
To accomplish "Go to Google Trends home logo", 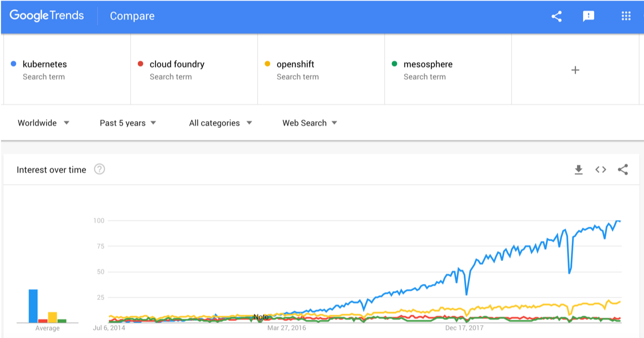I will [x=47, y=16].
